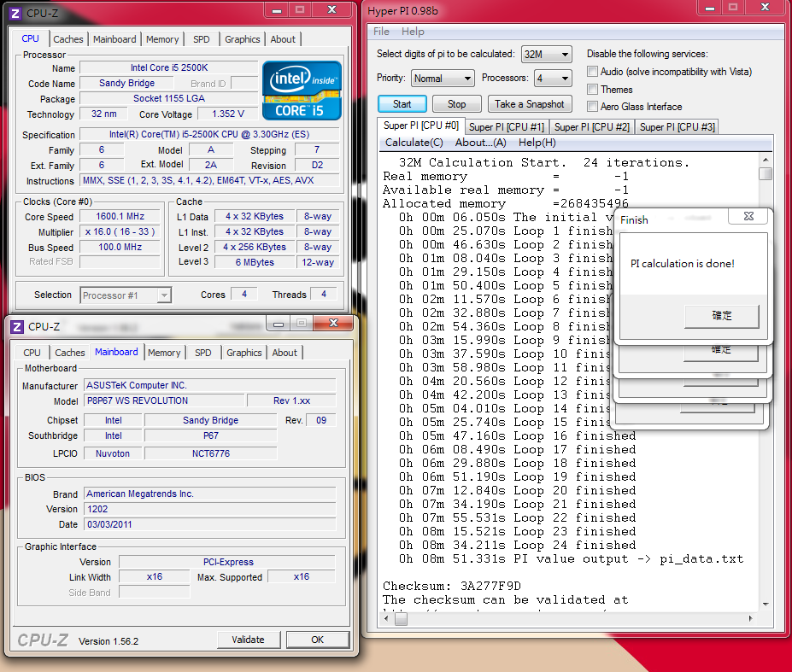Click the horizontal scrollbar thumb in Super PI log
792x672 pixels.
click(401, 618)
